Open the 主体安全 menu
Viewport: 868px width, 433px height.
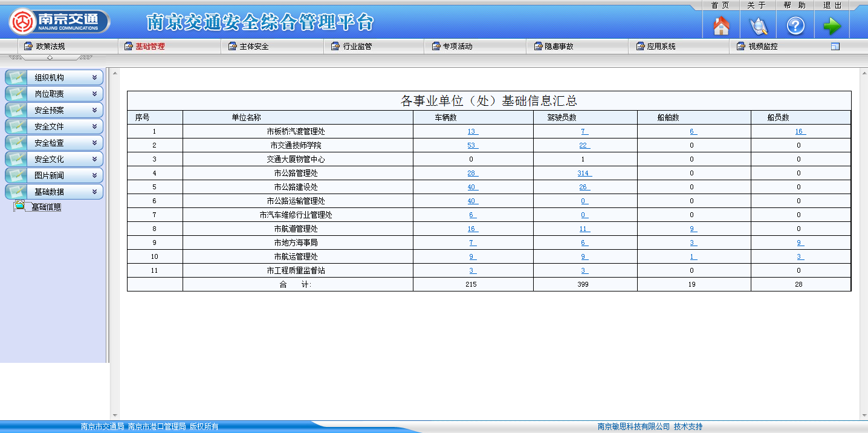point(253,47)
